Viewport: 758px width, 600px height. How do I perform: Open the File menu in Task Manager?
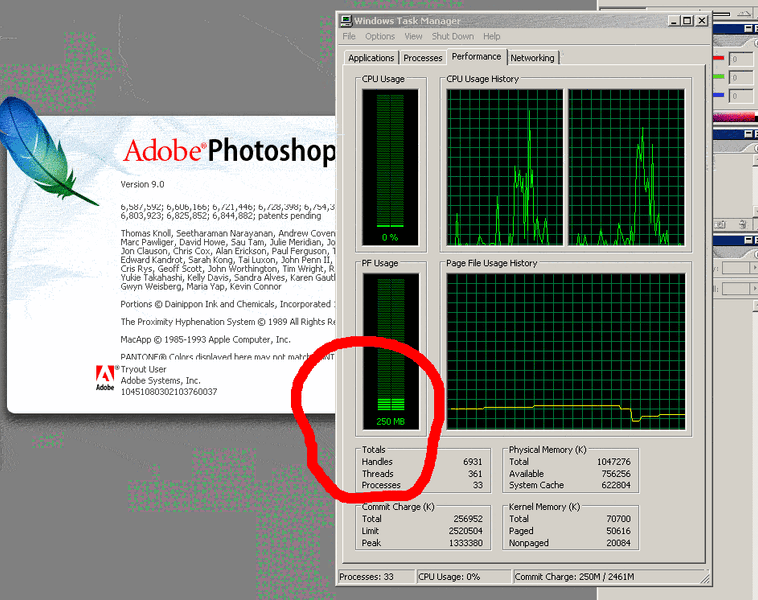(x=349, y=36)
